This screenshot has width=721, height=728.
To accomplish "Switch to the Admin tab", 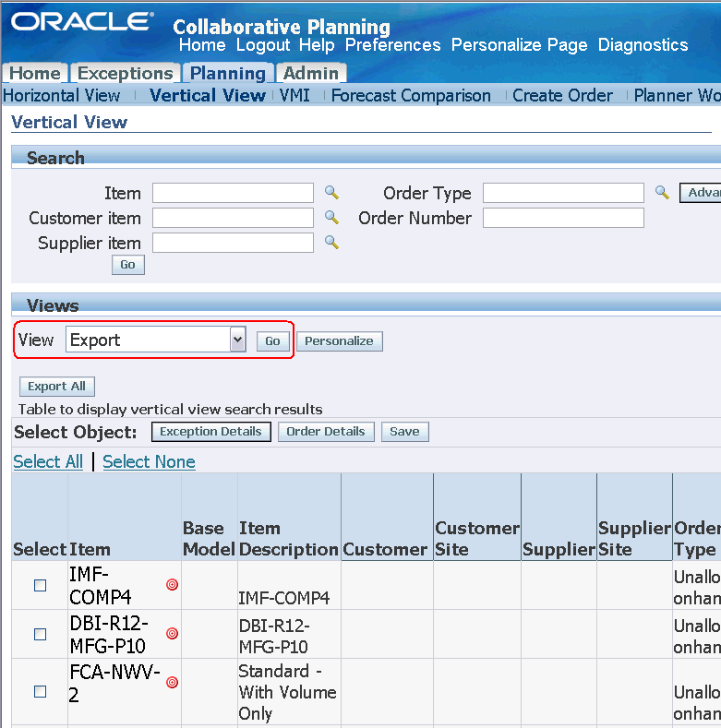I will coord(311,73).
